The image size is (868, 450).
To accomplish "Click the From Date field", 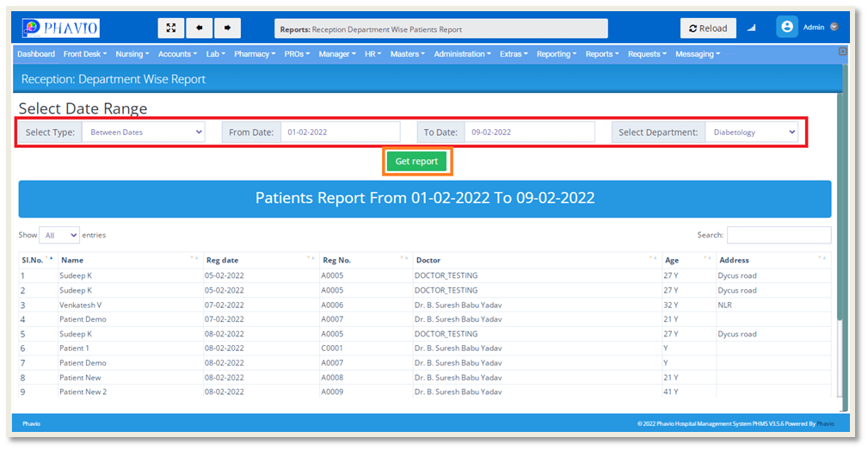I will (341, 133).
